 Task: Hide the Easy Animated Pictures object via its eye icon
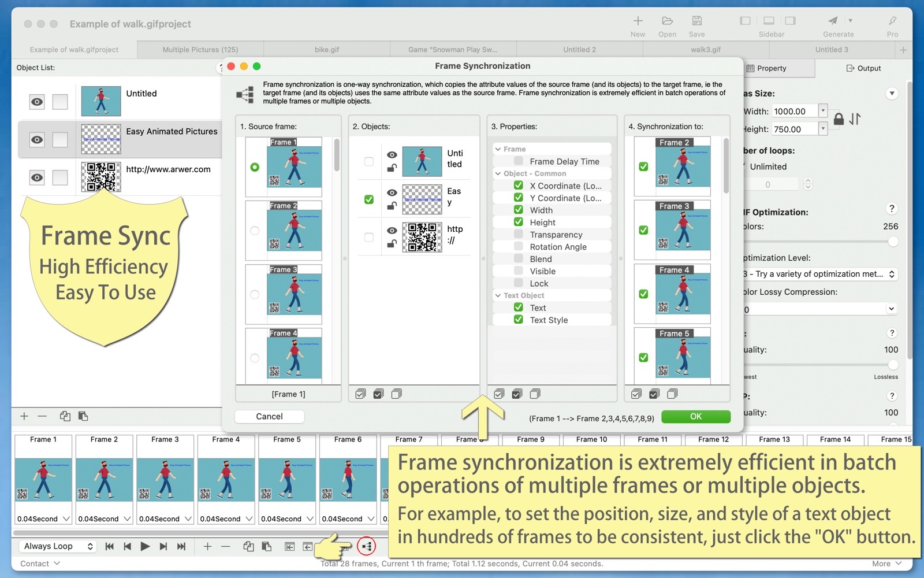point(37,139)
